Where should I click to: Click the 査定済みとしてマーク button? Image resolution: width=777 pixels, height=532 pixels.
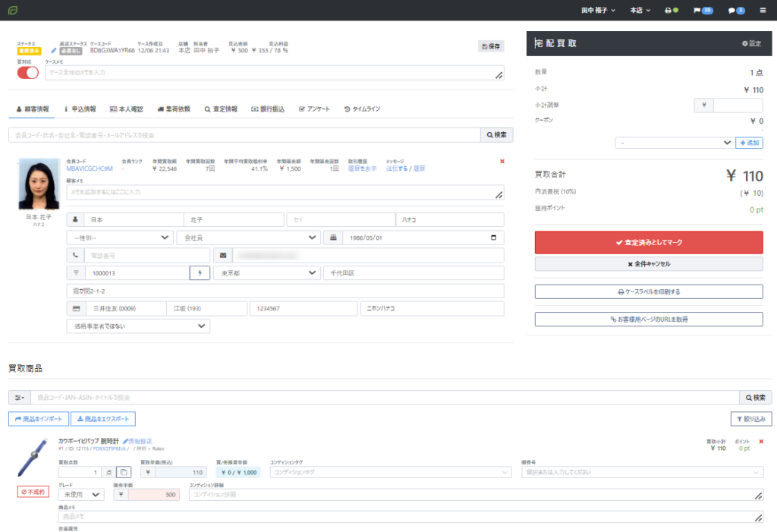(649, 242)
